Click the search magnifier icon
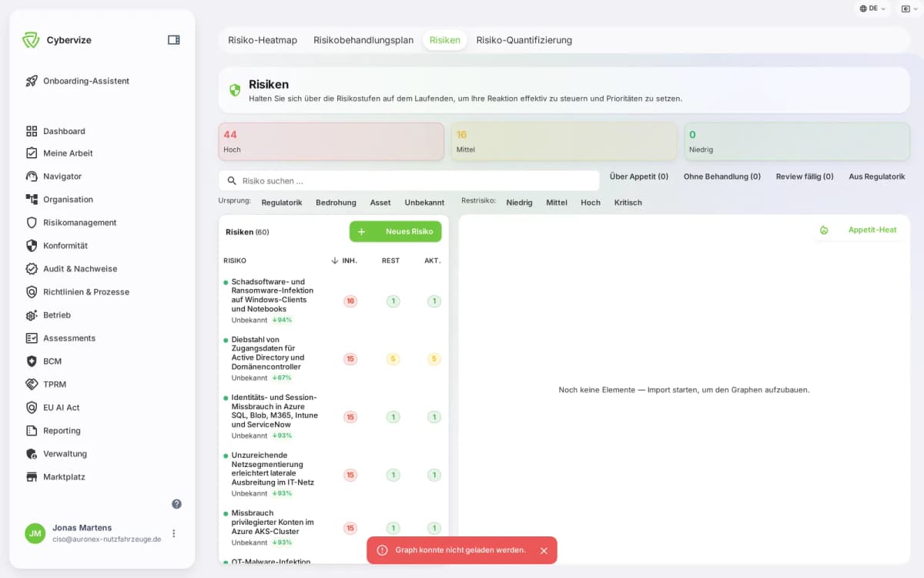This screenshot has width=924, height=578. (x=232, y=181)
